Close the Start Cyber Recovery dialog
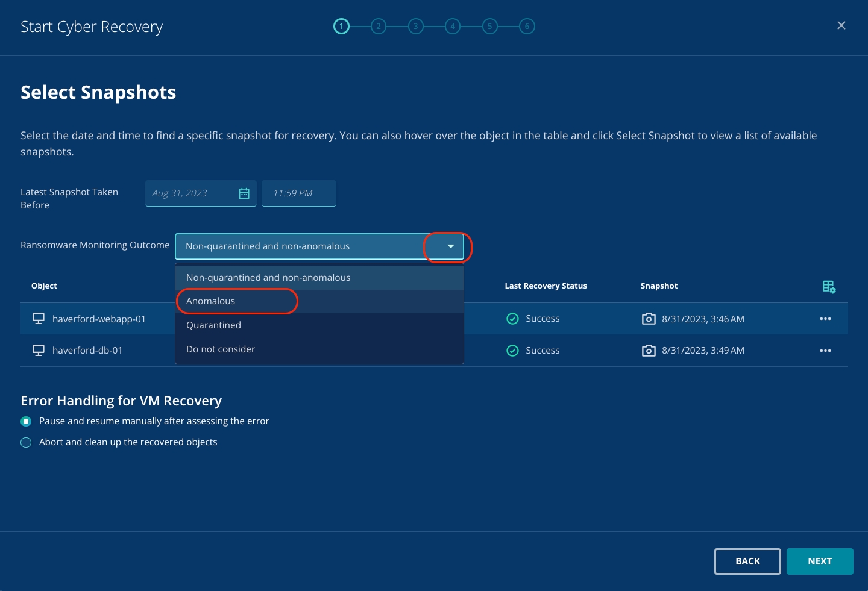This screenshot has height=591, width=868. coord(841,25)
